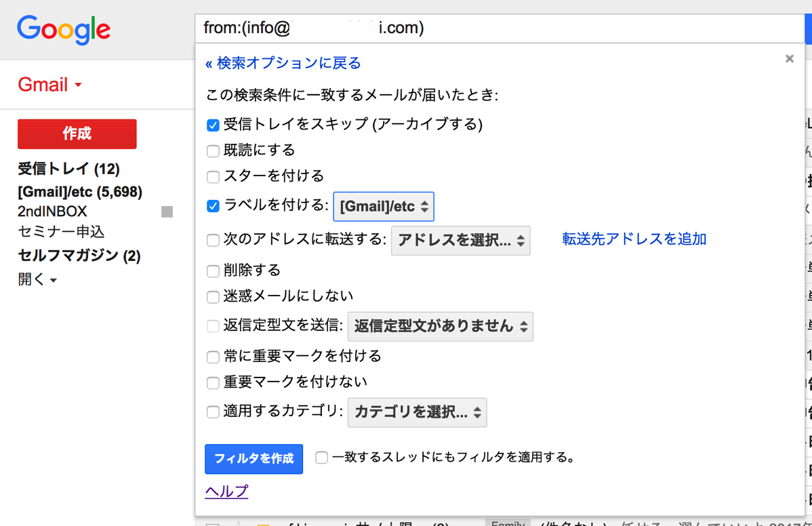This screenshot has height=526, width=812.
Task: Click the search field with from:(info@
Action: pos(500,28)
